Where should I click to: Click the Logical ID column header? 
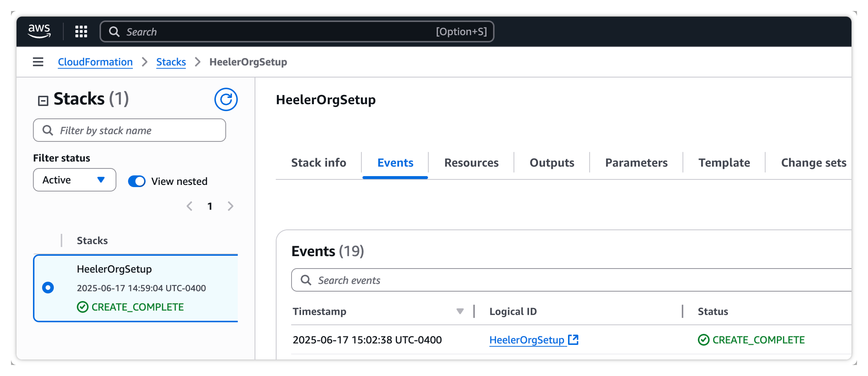click(x=513, y=311)
